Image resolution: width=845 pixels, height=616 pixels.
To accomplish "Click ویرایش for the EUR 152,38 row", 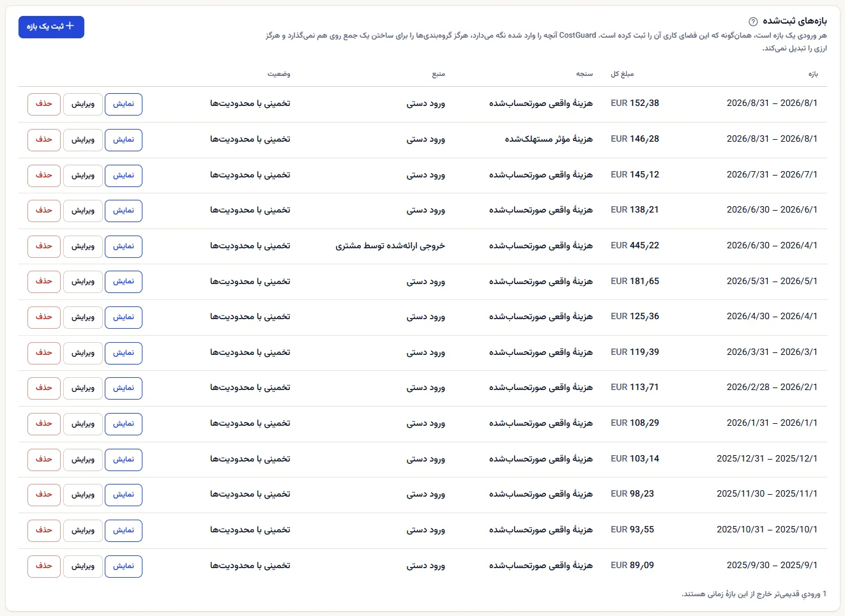I will tap(83, 104).
